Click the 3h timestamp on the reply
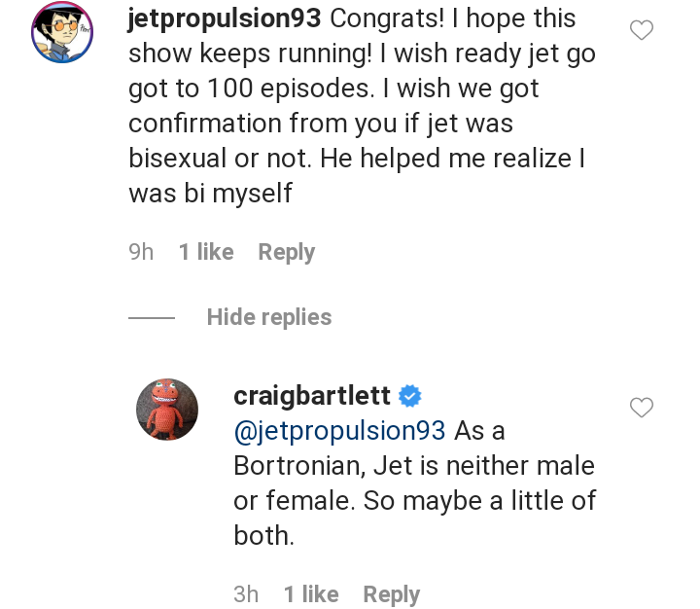 point(246,594)
